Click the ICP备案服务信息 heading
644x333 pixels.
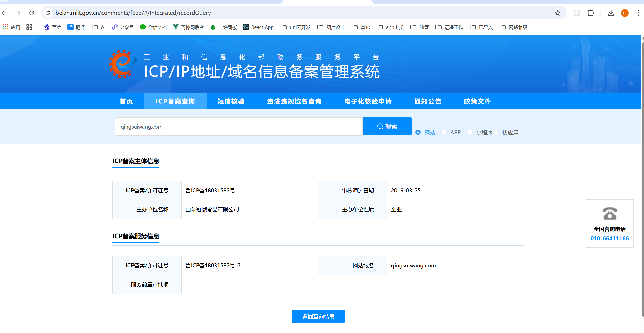(x=136, y=236)
